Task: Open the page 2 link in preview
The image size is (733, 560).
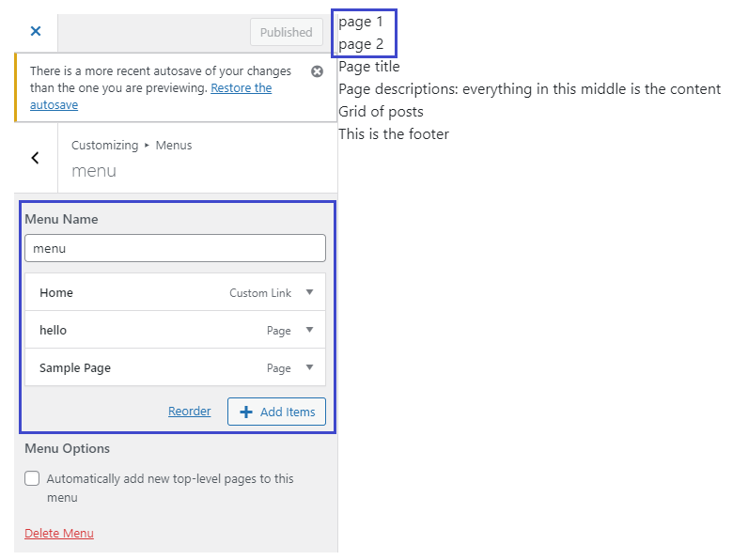Action: tap(361, 44)
